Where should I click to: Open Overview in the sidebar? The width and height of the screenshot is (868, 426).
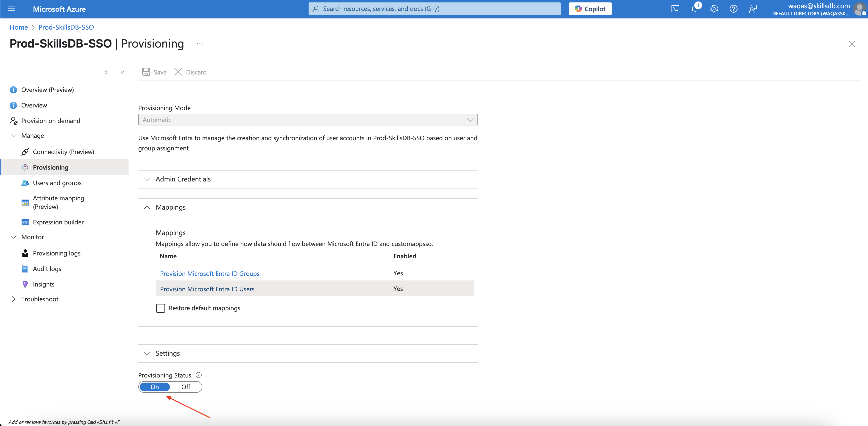[x=34, y=105]
